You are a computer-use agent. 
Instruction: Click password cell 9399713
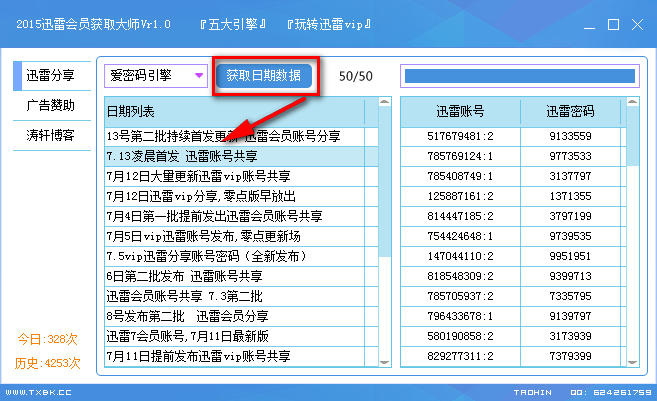(570, 277)
